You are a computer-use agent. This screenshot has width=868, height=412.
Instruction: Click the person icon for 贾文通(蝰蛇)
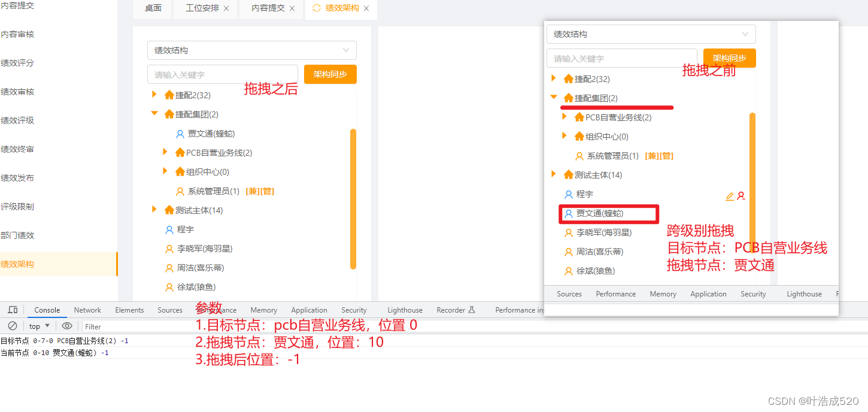567,214
